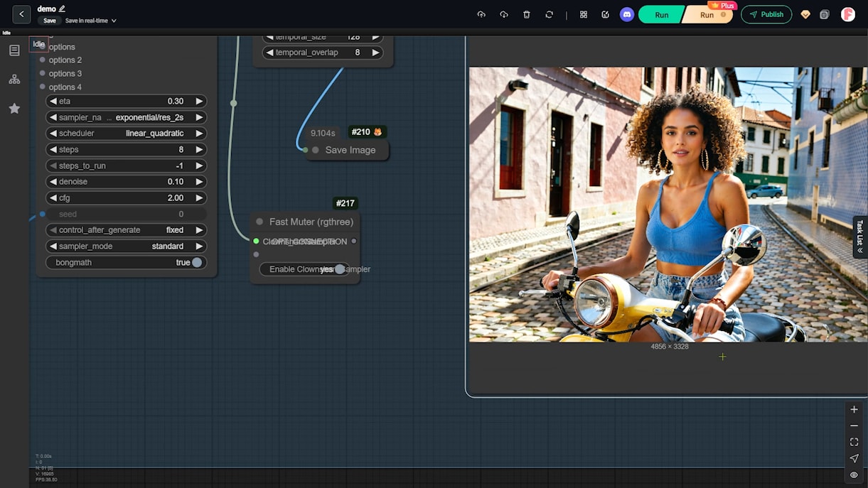Viewport: 868px width, 488px height.
Task: Open the node tree sidebar icon
Action: point(14,80)
